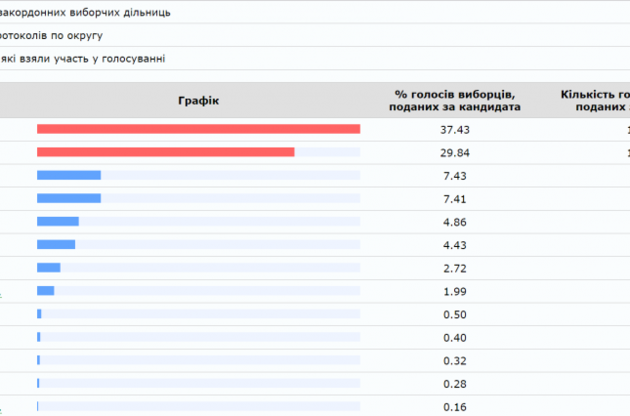Screen dimensions: 630x416
Task: Click the red bar for 29.84 percent
Action: (165, 152)
